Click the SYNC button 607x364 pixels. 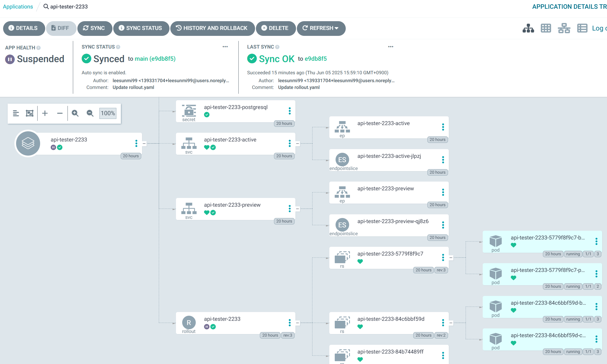point(94,28)
